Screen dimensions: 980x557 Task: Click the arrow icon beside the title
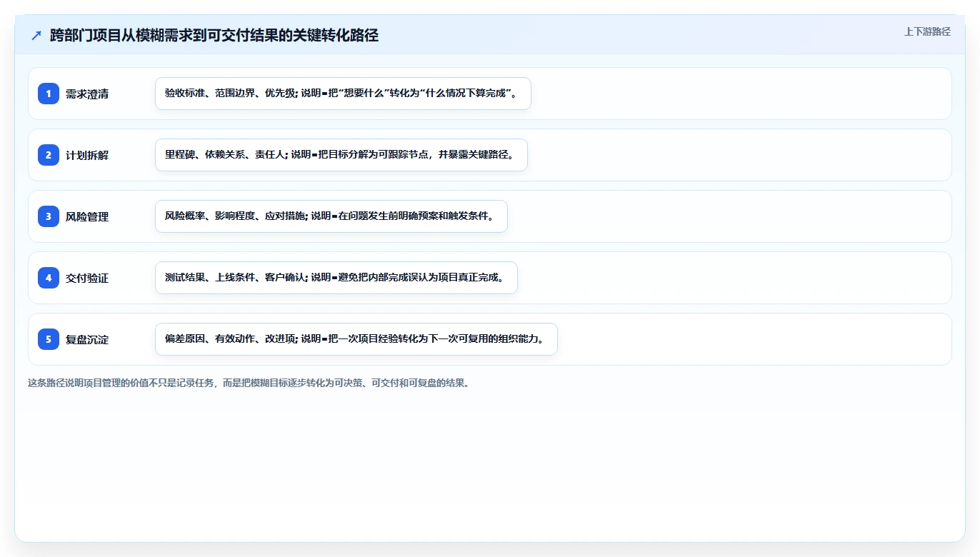(x=36, y=35)
